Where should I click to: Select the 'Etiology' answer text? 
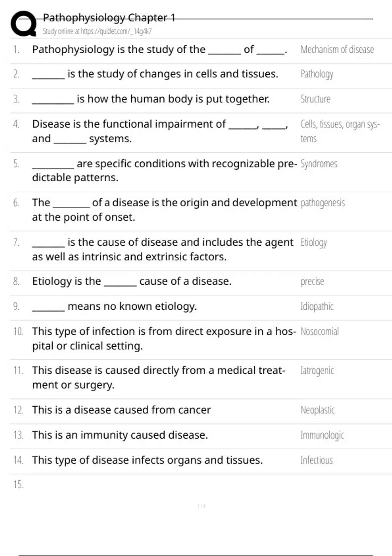314,243
